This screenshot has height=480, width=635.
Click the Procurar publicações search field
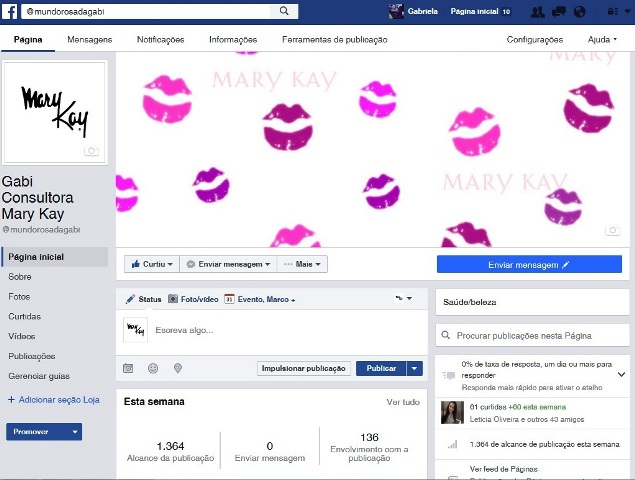click(532, 335)
